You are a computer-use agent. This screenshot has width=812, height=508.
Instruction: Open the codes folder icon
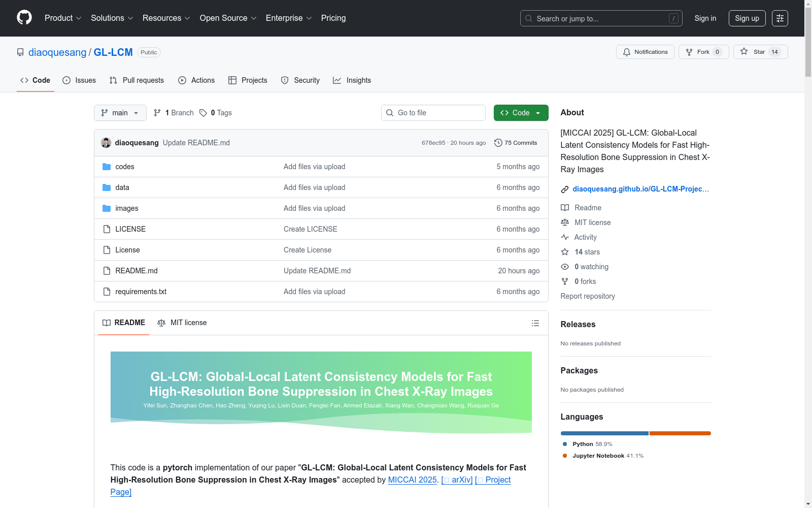click(107, 167)
